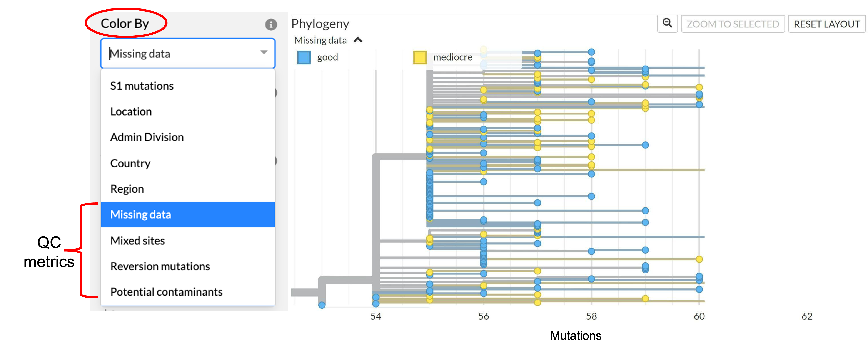The image size is (868, 350).
Task: Select Reversion mutations option
Action: 160,266
